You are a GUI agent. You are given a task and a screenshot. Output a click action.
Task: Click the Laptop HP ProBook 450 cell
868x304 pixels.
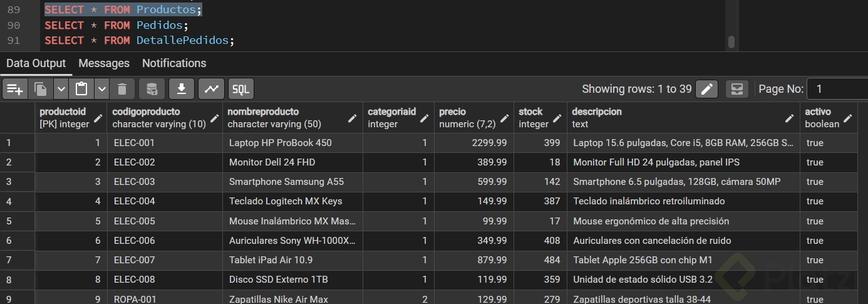point(293,143)
